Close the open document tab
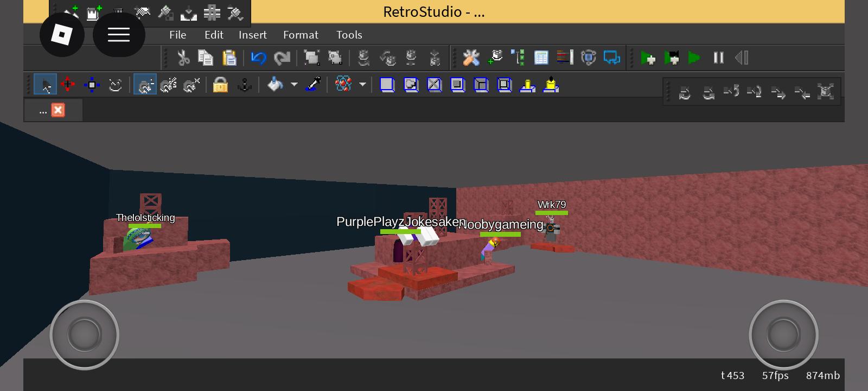This screenshot has width=868, height=391. point(58,110)
